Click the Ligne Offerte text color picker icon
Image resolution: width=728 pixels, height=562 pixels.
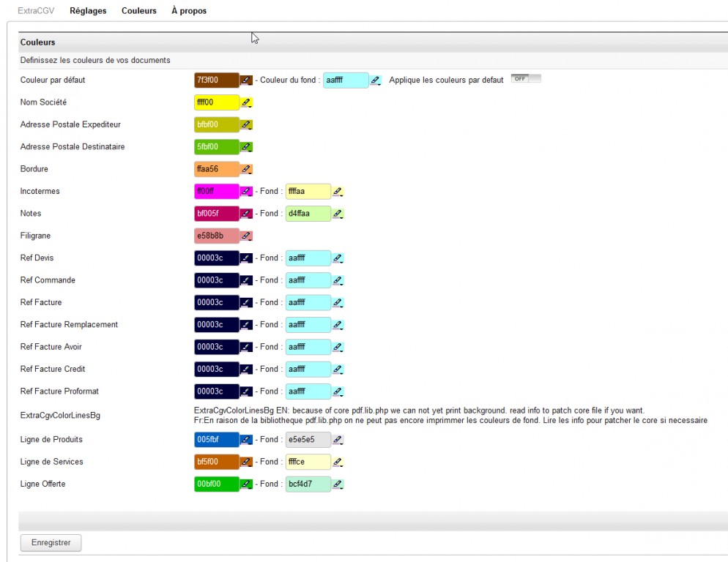[246, 484]
